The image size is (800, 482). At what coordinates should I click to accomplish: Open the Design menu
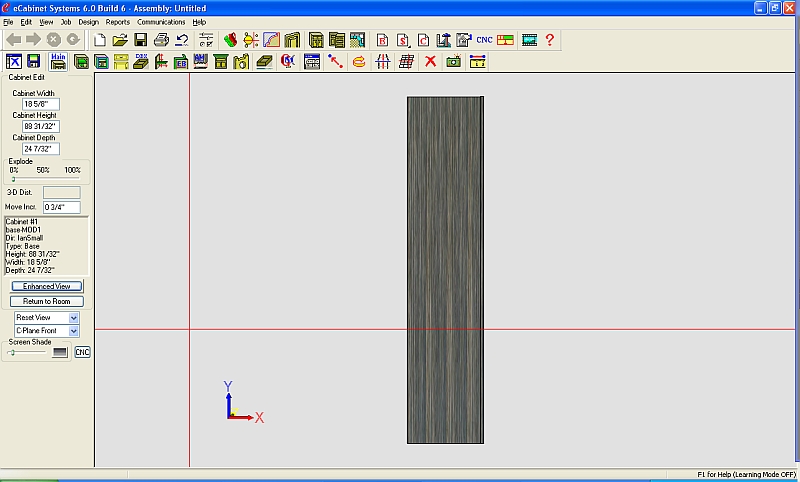pos(88,21)
